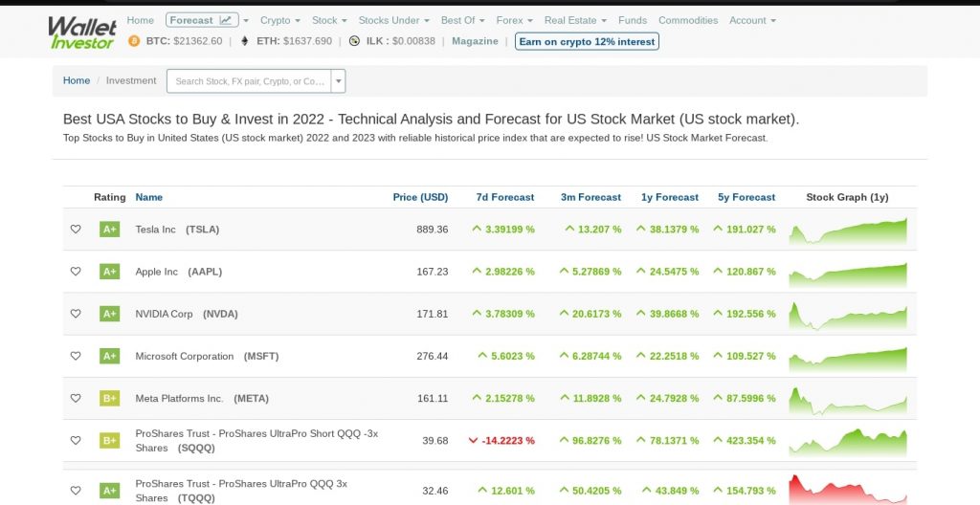980x505 pixels.
Task: Click the ILK coin icon
Action: click(354, 41)
